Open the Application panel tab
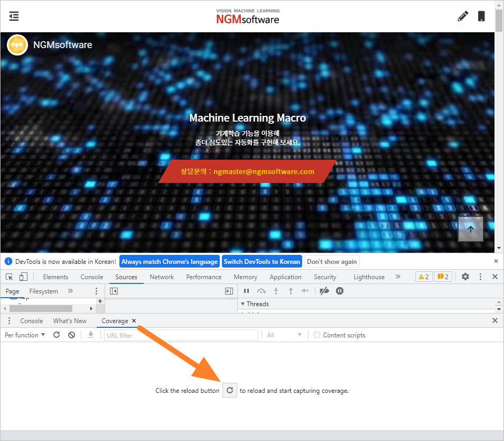The width and height of the screenshot is (504, 441). tap(285, 277)
